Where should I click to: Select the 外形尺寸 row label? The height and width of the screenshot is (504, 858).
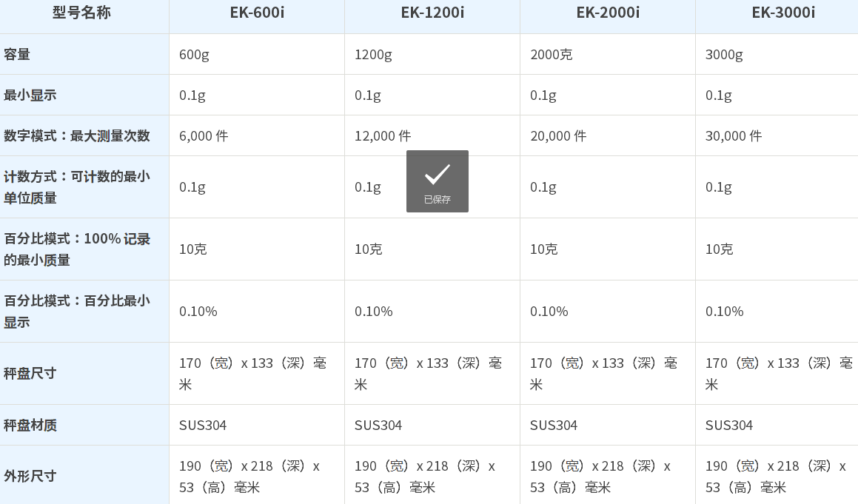click(30, 476)
